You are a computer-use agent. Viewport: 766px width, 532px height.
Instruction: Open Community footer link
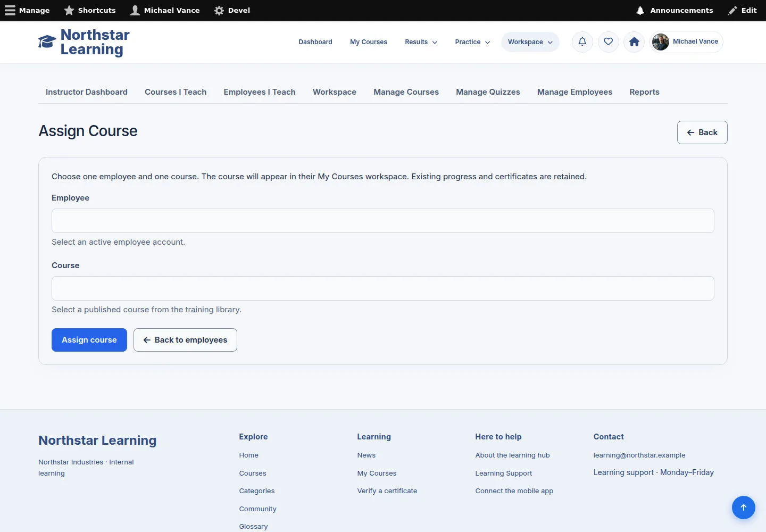pyautogui.click(x=258, y=509)
